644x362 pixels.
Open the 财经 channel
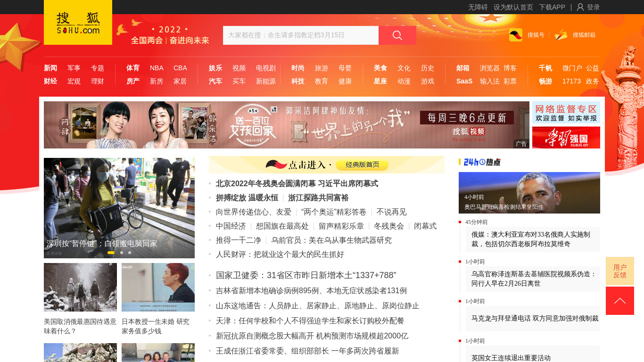(x=50, y=81)
